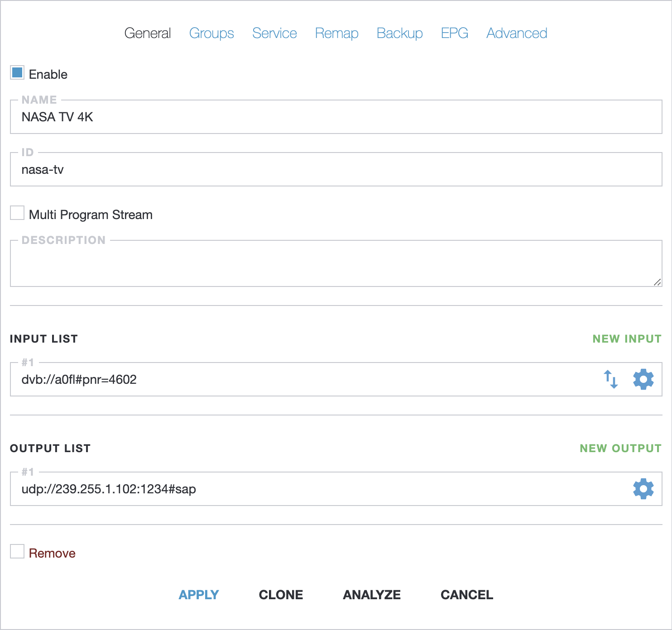The width and height of the screenshot is (672, 630).
Task: Go to the Remap tab
Action: point(336,33)
